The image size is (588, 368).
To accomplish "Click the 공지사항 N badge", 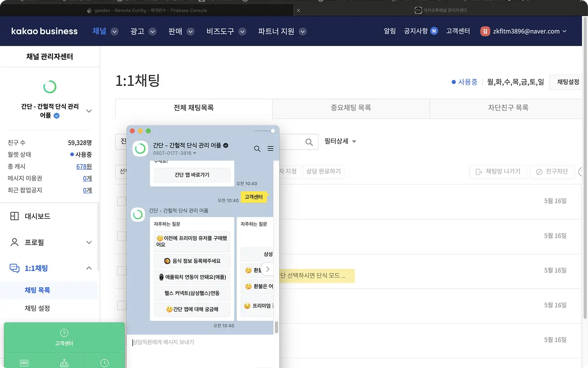I will click(434, 31).
